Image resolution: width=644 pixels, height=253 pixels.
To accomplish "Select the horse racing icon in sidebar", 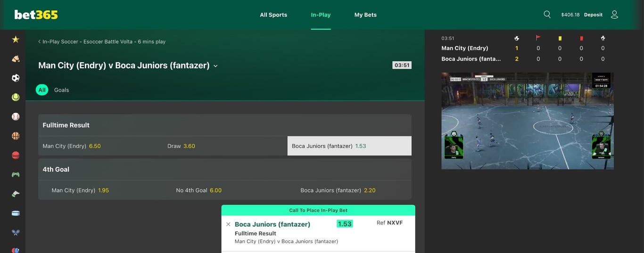I will 16,59.
